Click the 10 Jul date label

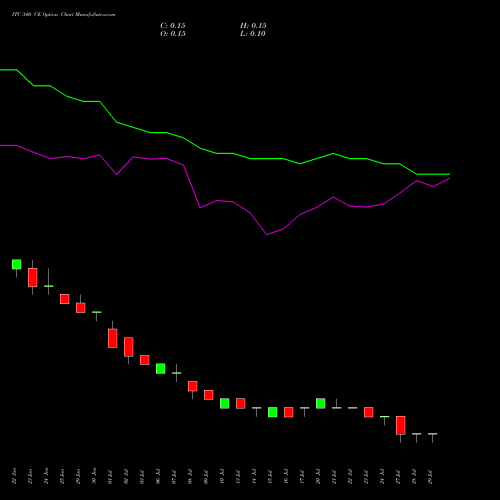pyautogui.click(x=222, y=476)
